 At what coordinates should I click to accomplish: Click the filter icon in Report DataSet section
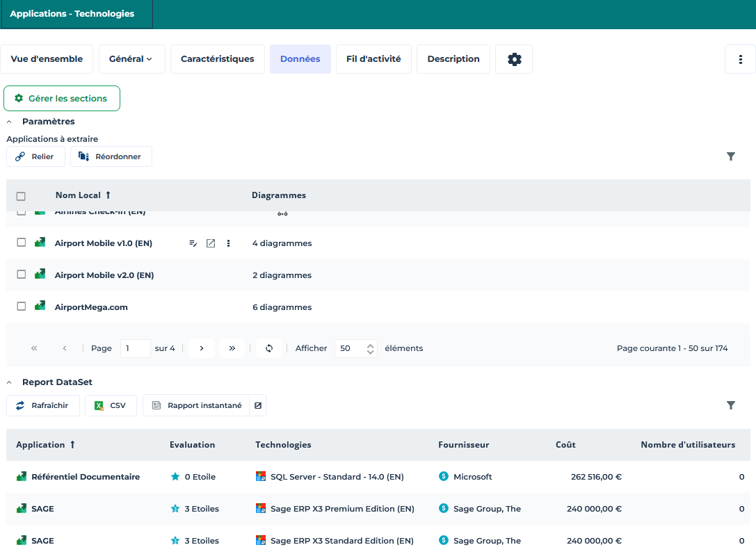tap(731, 405)
